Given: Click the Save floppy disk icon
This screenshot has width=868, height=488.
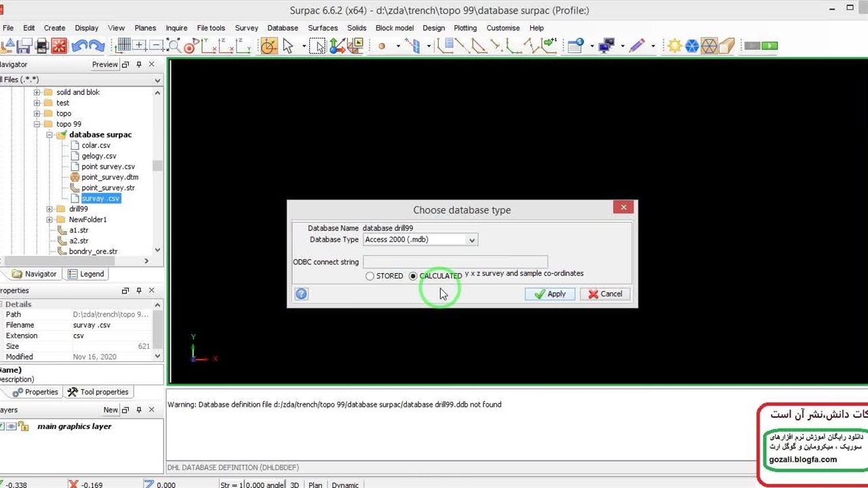Looking at the screenshot, I should click(24, 46).
